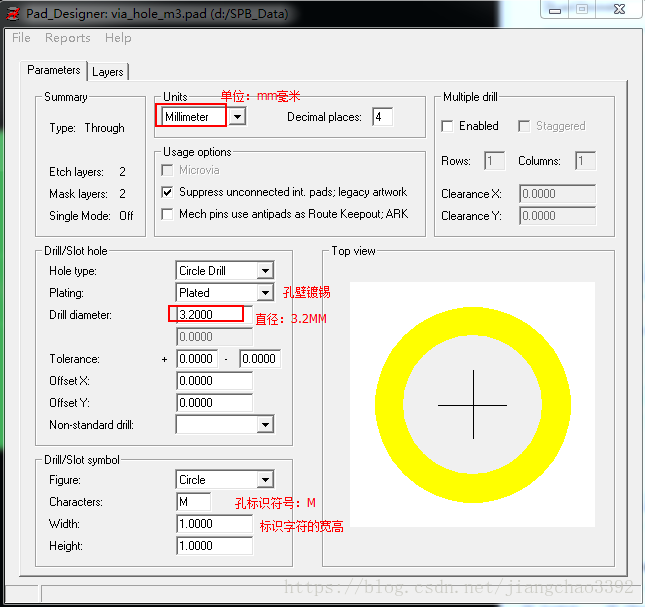
Task: Switch to the Layers tab
Action: 108,72
